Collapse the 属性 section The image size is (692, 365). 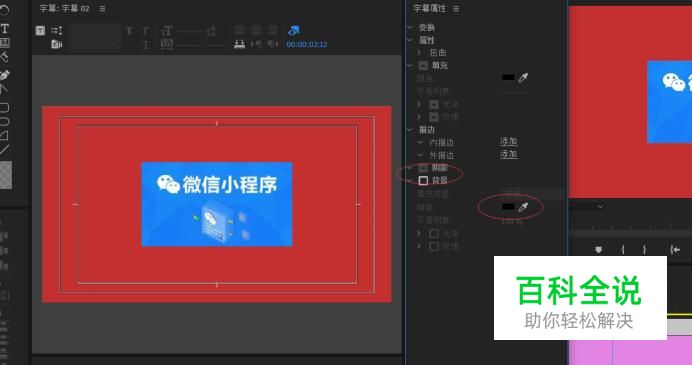point(410,40)
